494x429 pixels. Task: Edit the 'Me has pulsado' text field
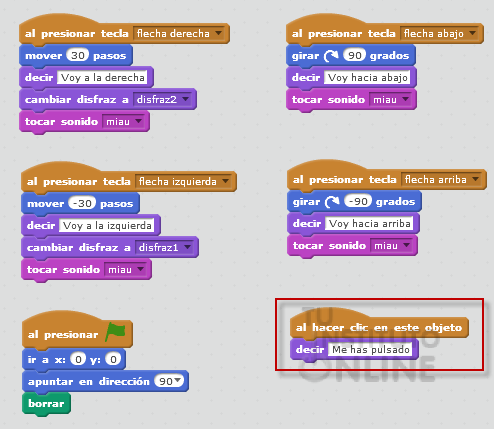(x=370, y=349)
